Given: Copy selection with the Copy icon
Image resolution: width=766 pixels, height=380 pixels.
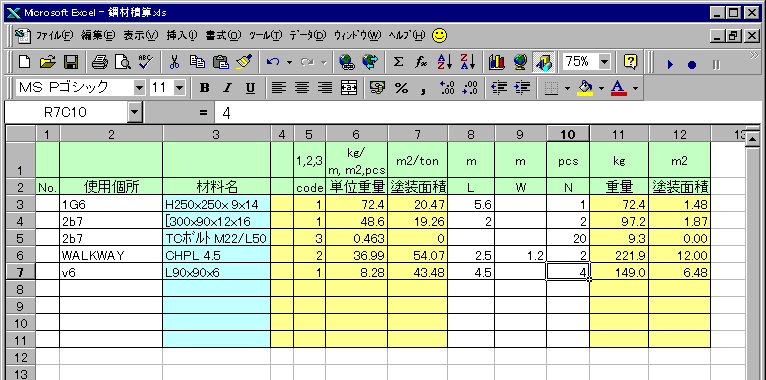Looking at the screenshot, I should pos(197,62).
